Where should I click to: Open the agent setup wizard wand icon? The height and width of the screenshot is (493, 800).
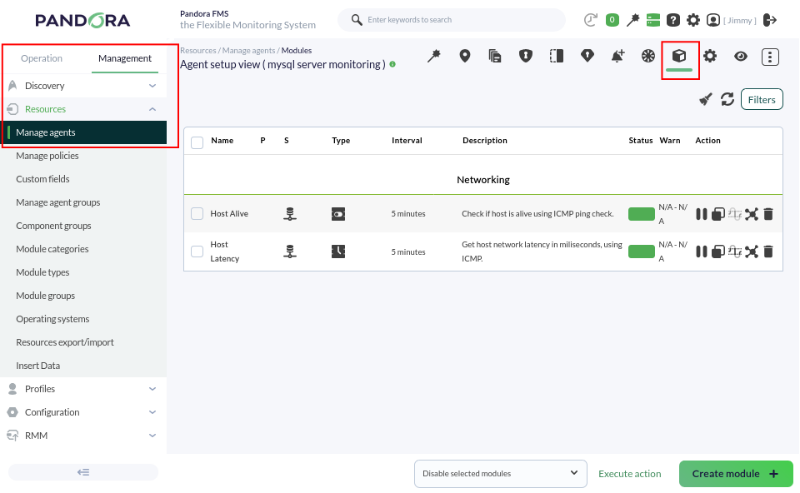click(434, 56)
